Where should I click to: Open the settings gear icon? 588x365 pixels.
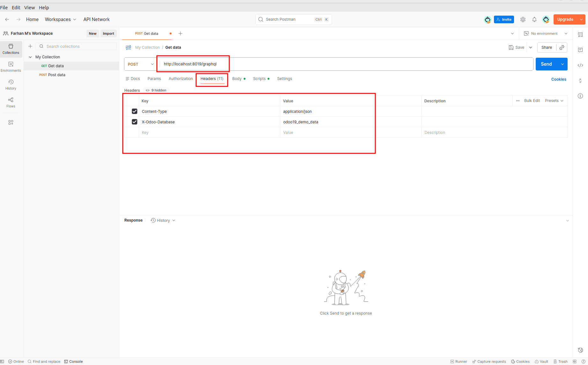523,19
